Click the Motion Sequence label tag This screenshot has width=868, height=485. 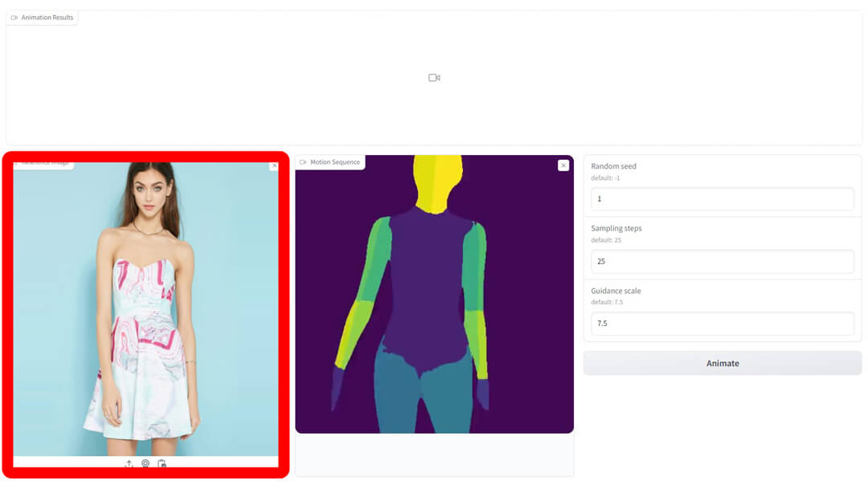click(x=334, y=162)
